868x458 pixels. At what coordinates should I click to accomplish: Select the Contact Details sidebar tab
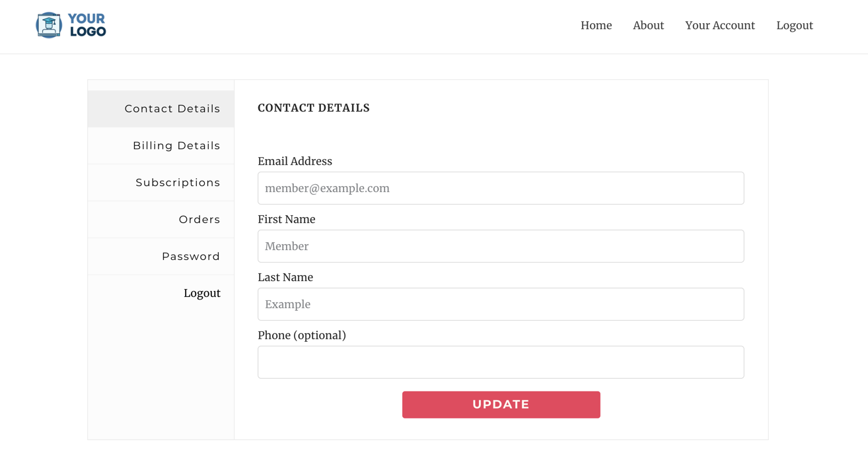coord(161,109)
